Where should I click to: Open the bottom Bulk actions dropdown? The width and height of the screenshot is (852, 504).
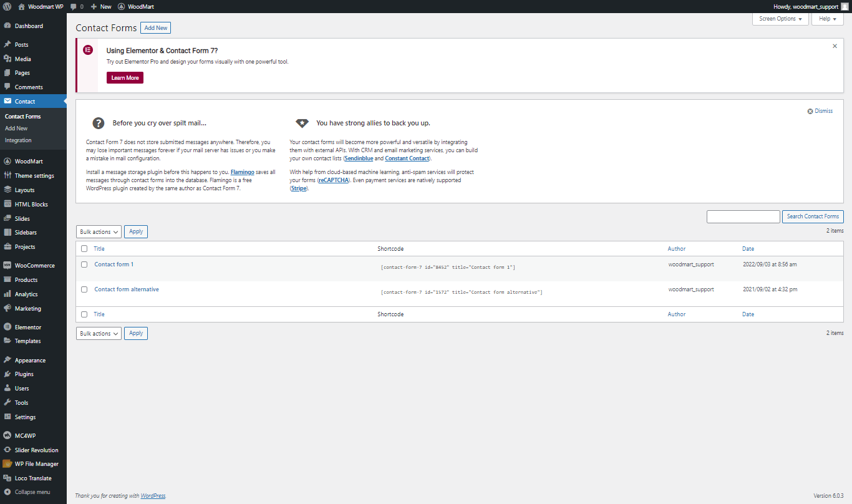click(99, 334)
